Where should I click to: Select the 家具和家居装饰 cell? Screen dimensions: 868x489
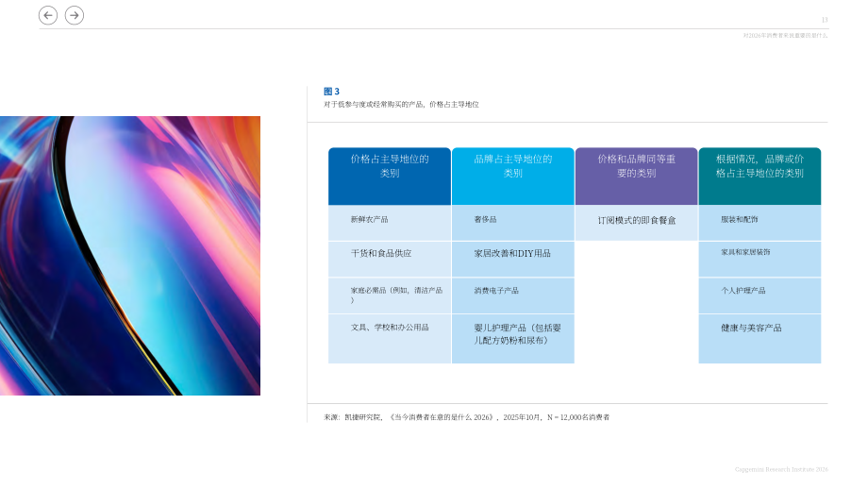click(x=759, y=260)
